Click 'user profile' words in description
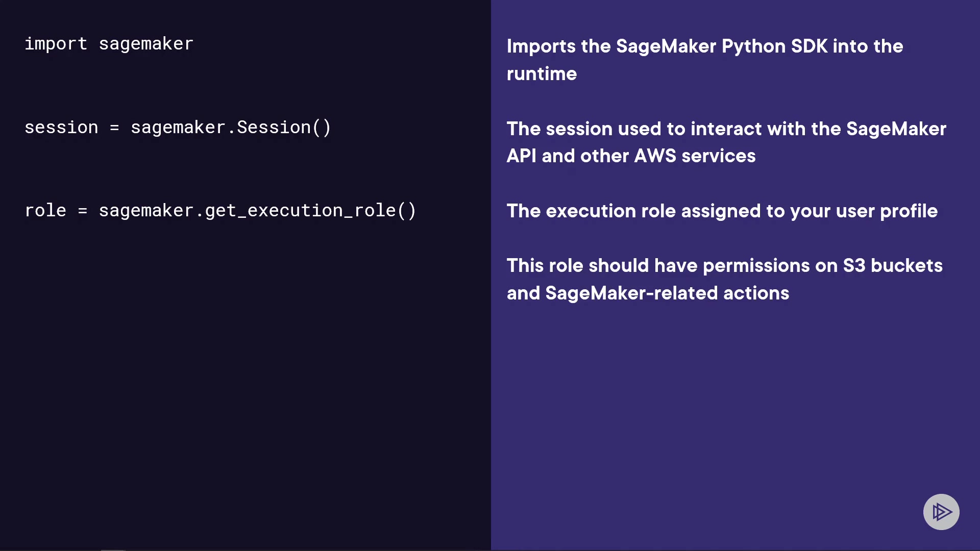 [x=887, y=211]
